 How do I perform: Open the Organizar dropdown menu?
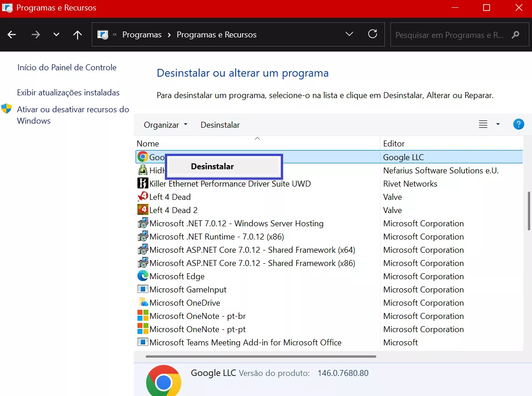coord(165,125)
